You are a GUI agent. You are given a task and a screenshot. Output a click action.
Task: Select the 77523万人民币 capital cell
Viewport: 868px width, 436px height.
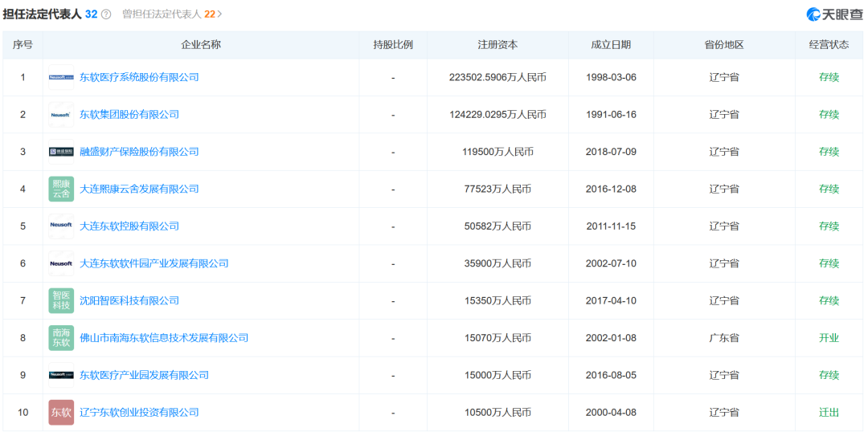(x=497, y=189)
